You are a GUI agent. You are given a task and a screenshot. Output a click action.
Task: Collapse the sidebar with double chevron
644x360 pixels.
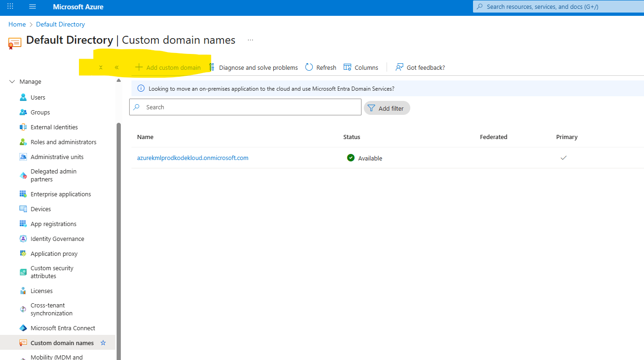coord(117,67)
